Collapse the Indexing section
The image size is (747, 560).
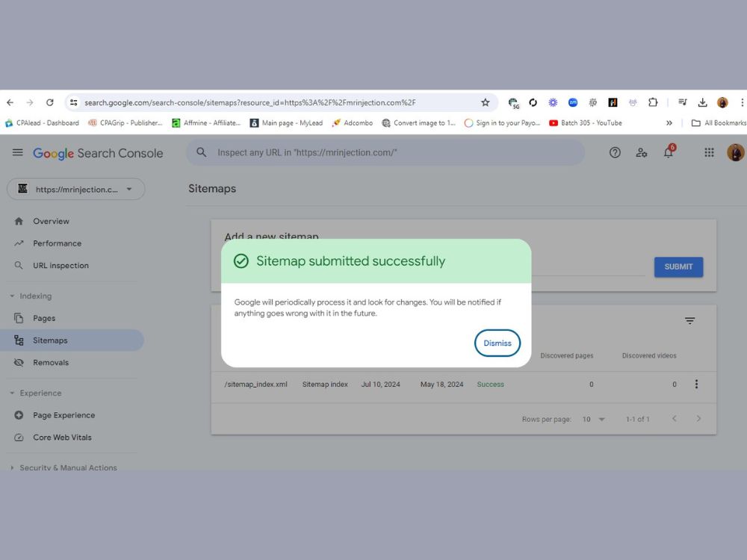(x=31, y=296)
